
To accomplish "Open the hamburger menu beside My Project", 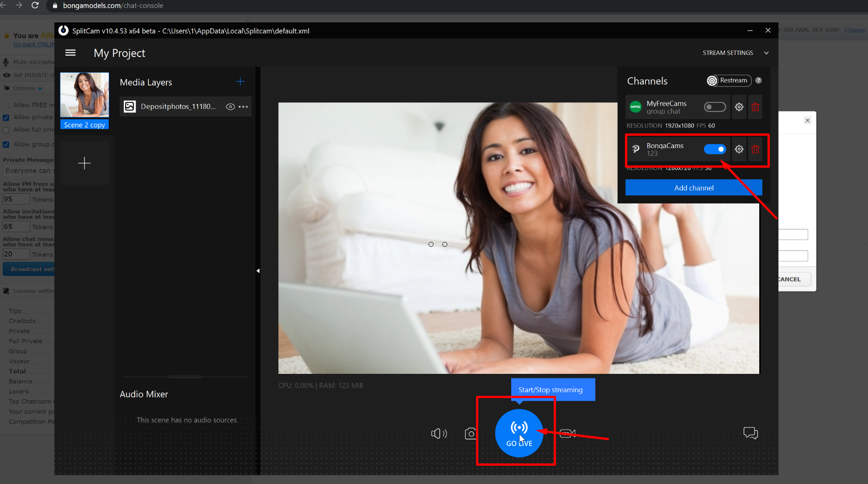I will pos(70,53).
